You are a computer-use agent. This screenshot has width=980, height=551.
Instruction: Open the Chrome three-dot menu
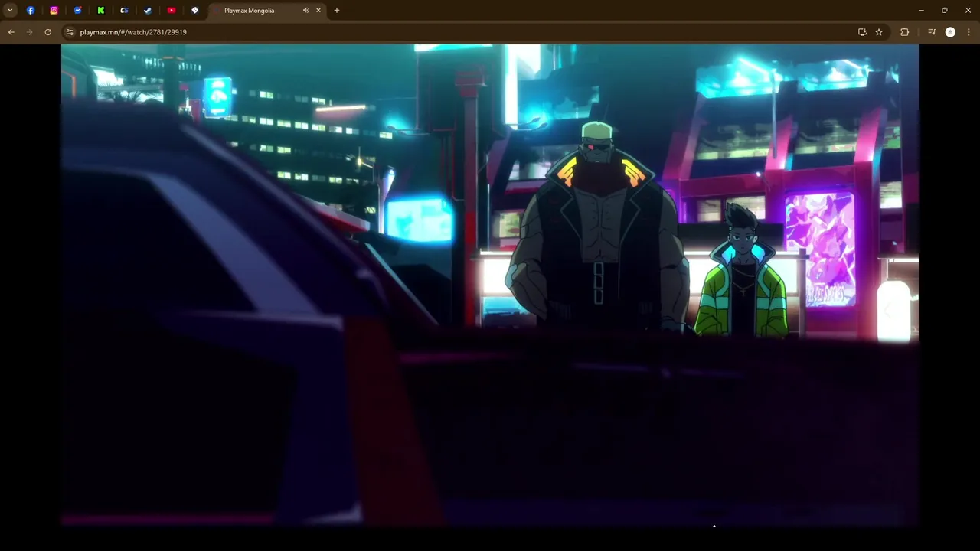tap(969, 32)
